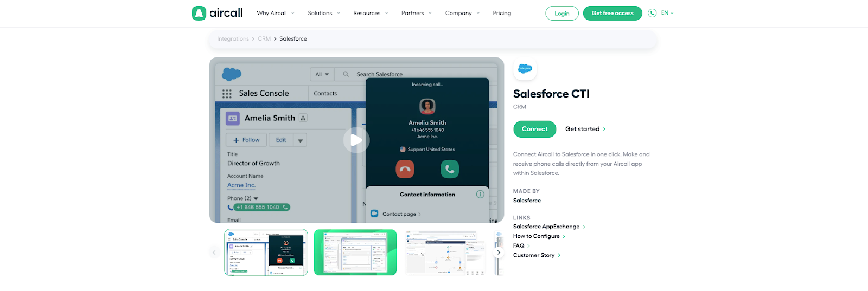Click the Acme Inc. account link
The height and width of the screenshot is (291, 868).
[x=241, y=185]
